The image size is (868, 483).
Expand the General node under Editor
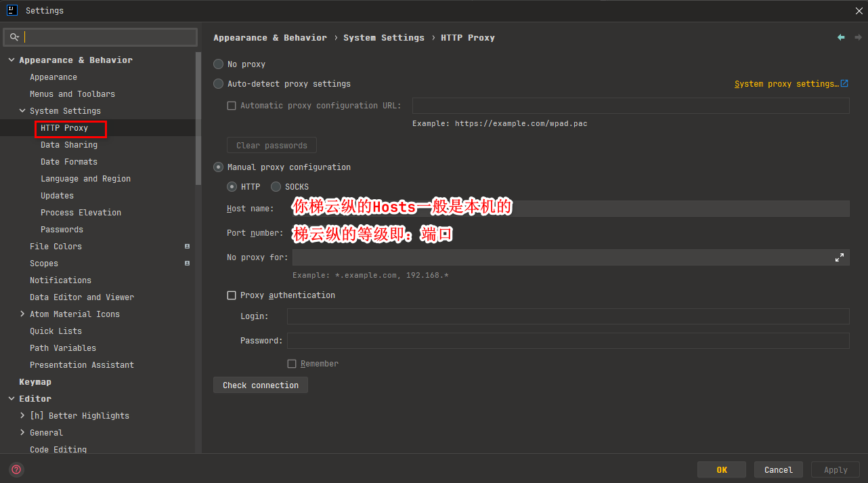(x=22, y=433)
